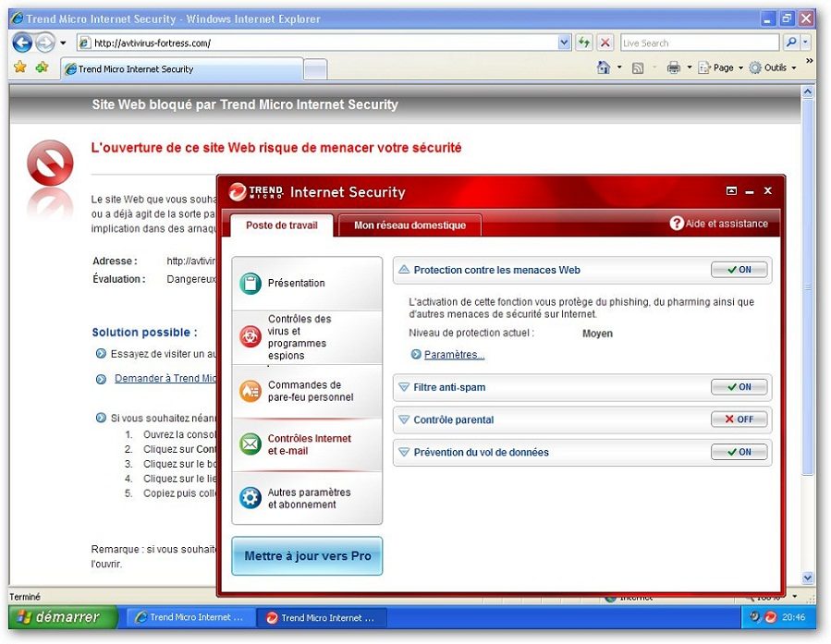The image size is (831, 644).
Task: Open the Home button dropdown arrow
Action: (x=619, y=67)
